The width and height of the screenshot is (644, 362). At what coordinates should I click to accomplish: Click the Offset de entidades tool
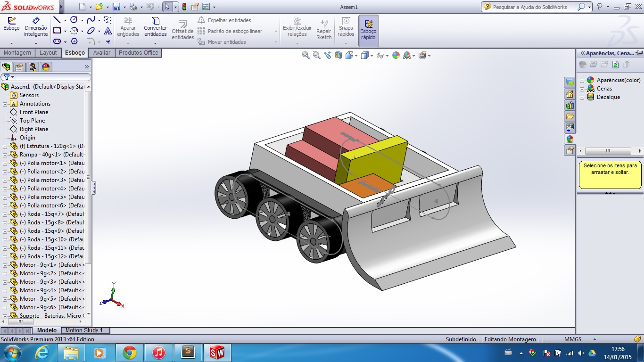tap(182, 30)
